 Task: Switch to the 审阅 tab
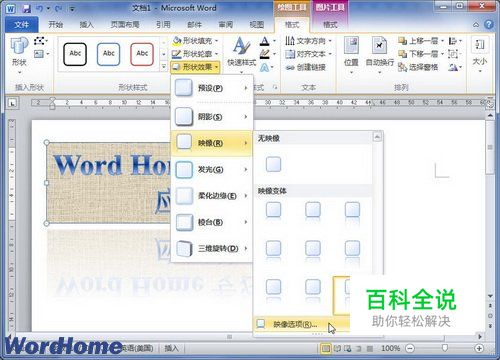coord(226,25)
